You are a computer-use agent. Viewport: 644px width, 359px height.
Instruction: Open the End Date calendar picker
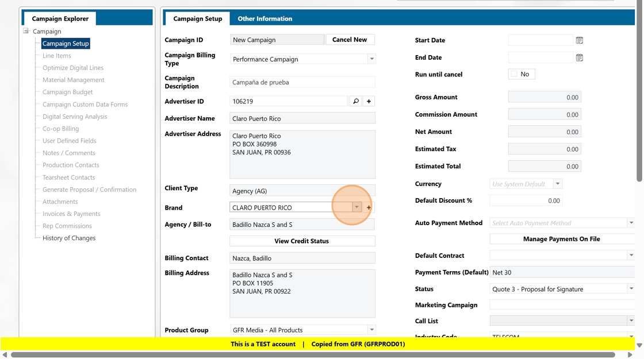(x=579, y=58)
